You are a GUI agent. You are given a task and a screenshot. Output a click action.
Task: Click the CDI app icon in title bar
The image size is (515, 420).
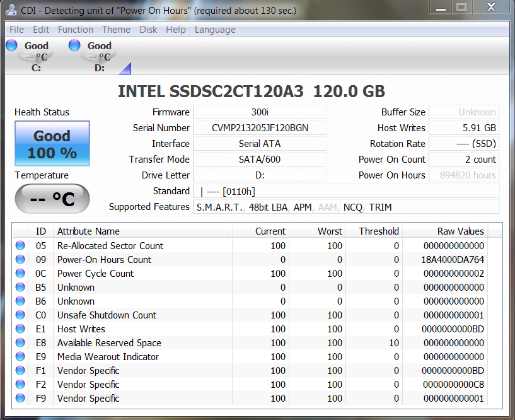coord(11,11)
